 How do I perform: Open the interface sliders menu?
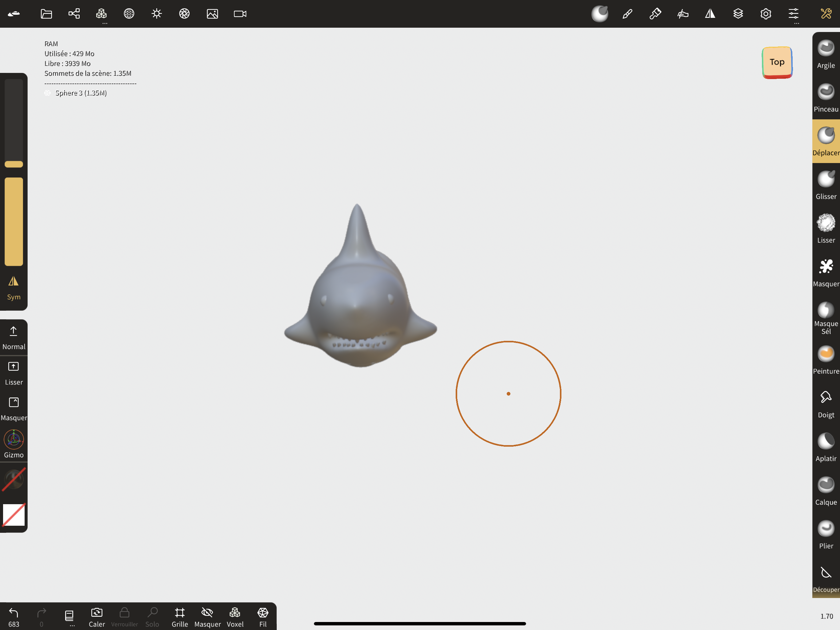tap(793, 14)
